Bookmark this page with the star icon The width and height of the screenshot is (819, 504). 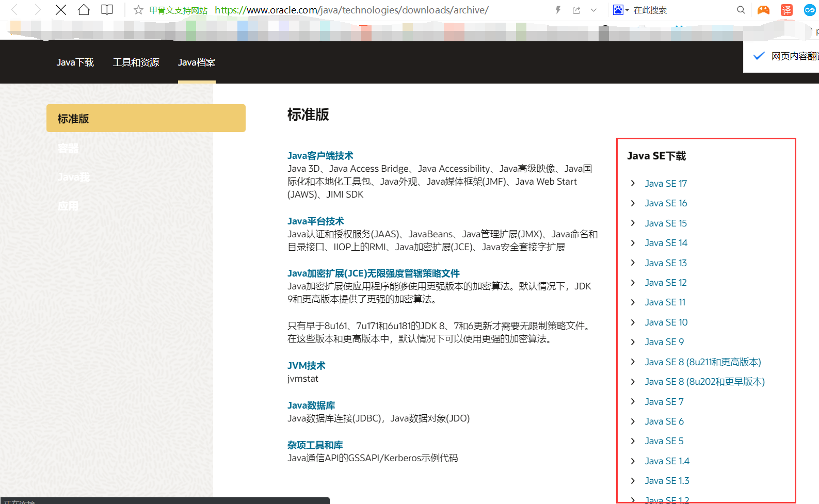(x=138, y=10)
